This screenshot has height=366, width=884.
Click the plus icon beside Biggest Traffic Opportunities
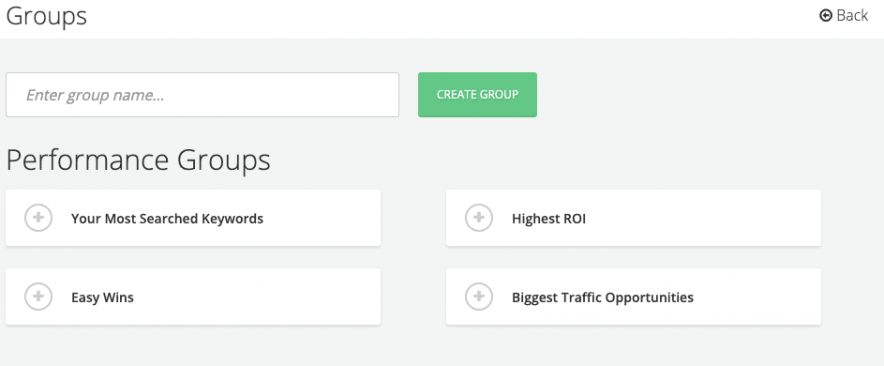pyautogui.click(x=479, y=297)
